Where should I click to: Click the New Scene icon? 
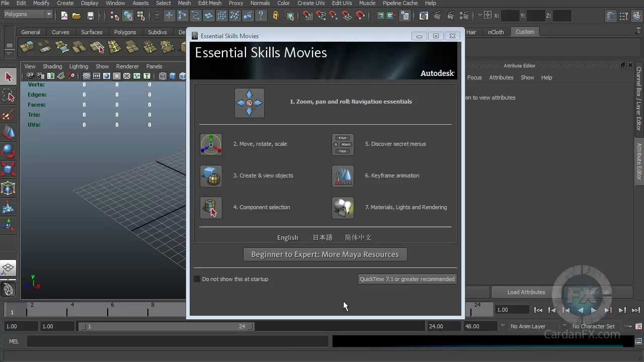64,16
